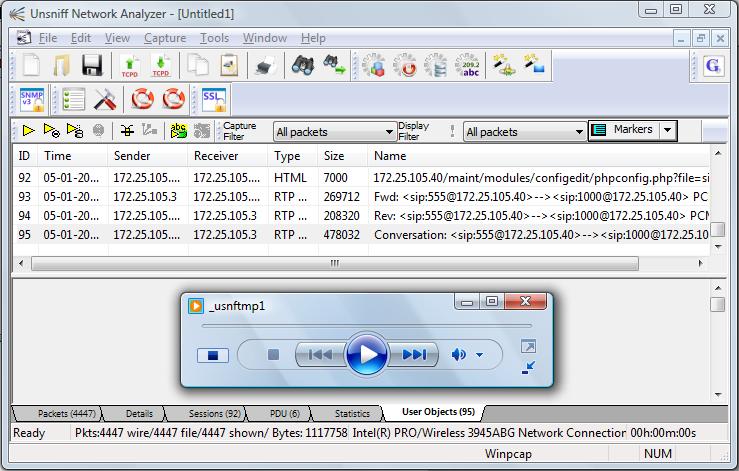739x471 pixels.
Task: Click the yellow play arrow with disk icon
Action: pyautogui.click(x=74, y=131)
